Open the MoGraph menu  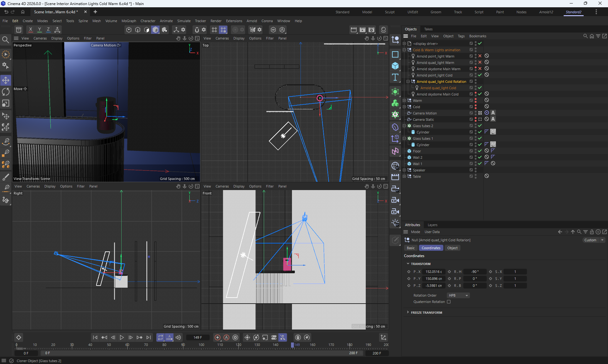[x=129, y=21]
